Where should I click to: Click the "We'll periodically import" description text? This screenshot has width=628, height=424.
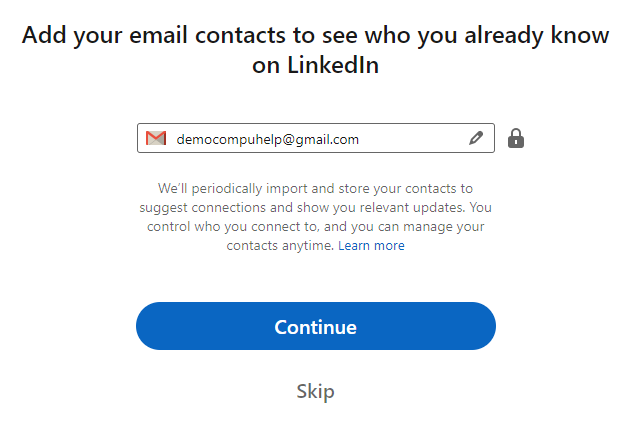tap(315, 188)
